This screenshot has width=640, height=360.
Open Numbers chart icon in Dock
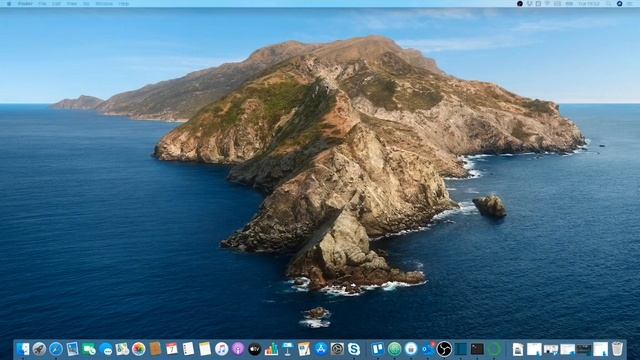(x=271, y=349)
